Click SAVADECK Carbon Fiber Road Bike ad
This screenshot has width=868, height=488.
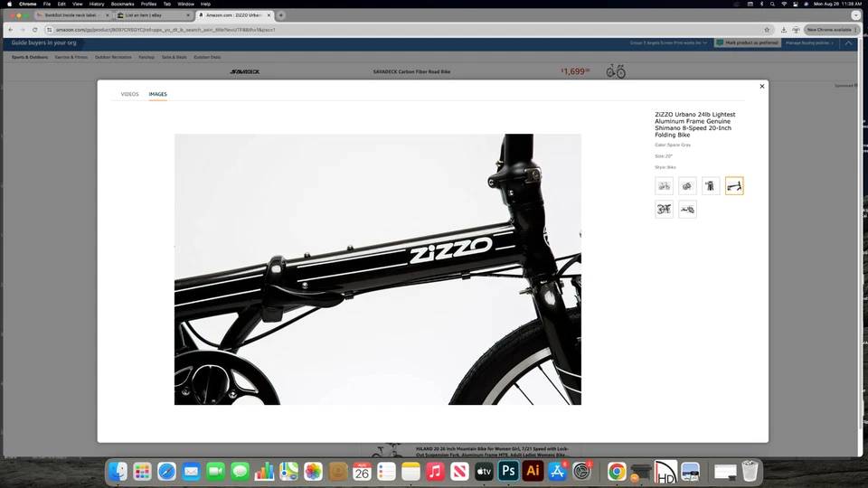coord(411,71)
